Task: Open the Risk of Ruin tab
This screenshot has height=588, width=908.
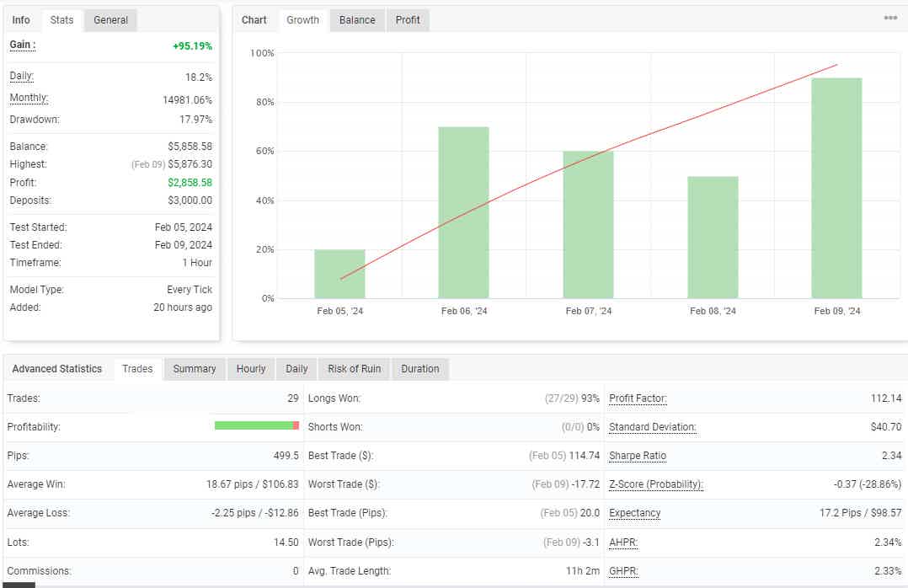Action: pos(353,368)
